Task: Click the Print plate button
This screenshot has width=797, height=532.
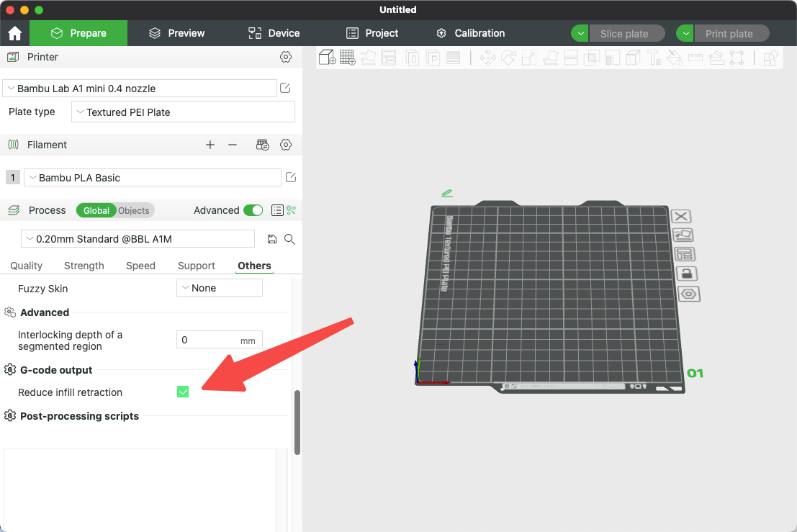Action: (x=729, y=34)
